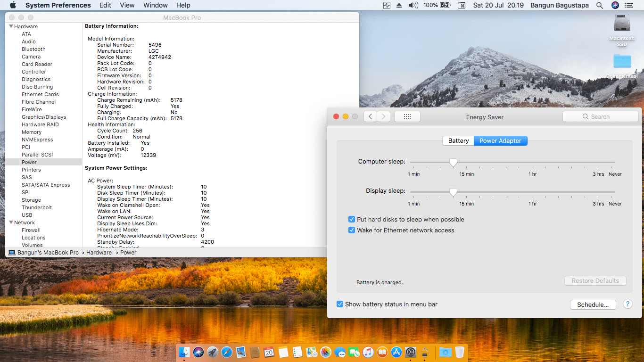Collapse the Hardware section in sidebar
The width and height of the screenshot is (644, 362).
pos(11,26)
